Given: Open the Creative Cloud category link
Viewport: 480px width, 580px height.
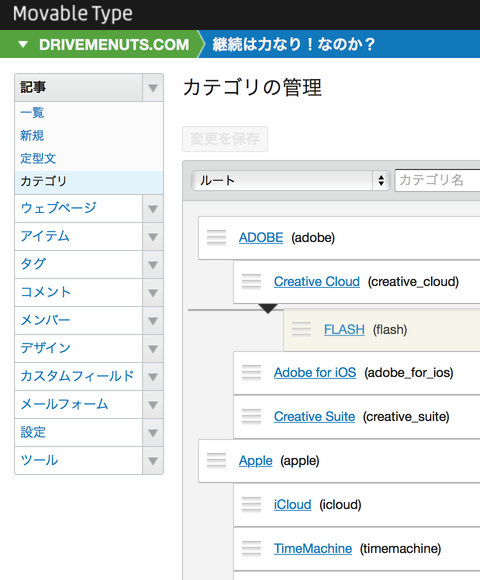Looking at the screenshot, I should [x=317, y=281].
